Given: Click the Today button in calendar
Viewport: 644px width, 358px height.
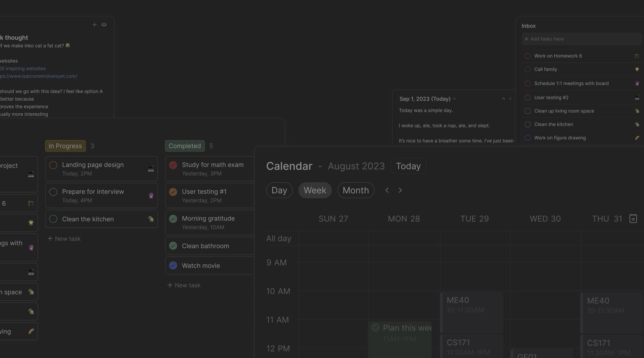Looking at the screenshot, I should [x=408, y=166].
